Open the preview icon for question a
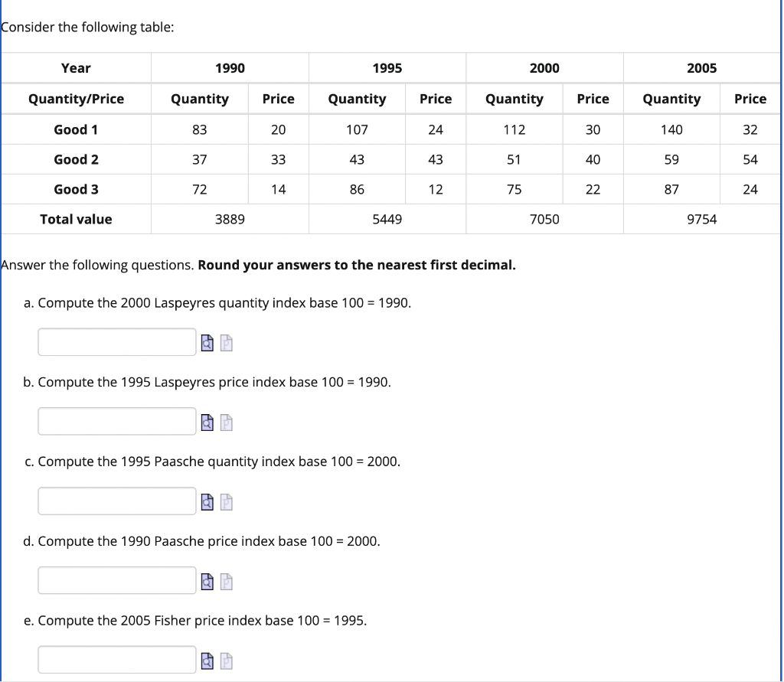Image resolution: width=784 pixels, height=682 pixels. (207, 342)
